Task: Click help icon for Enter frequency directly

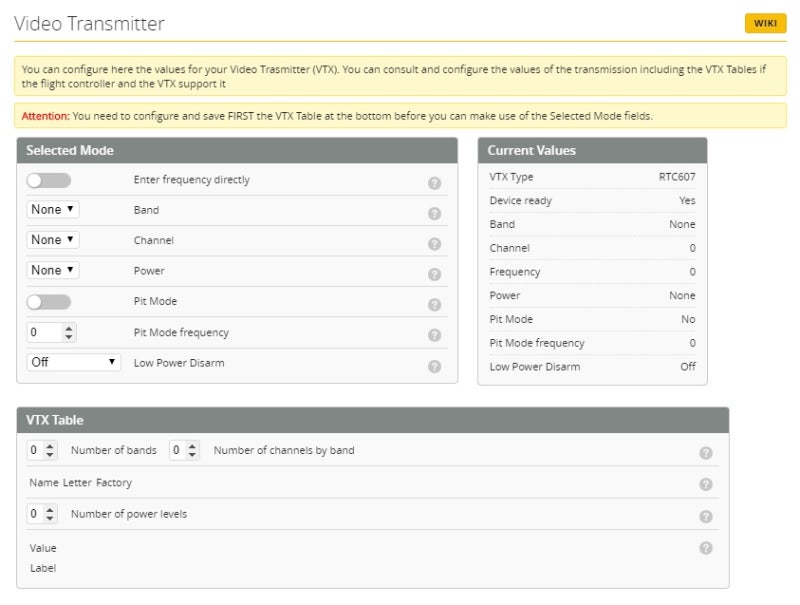Action: pyautogui.click(x=434, y=183)
